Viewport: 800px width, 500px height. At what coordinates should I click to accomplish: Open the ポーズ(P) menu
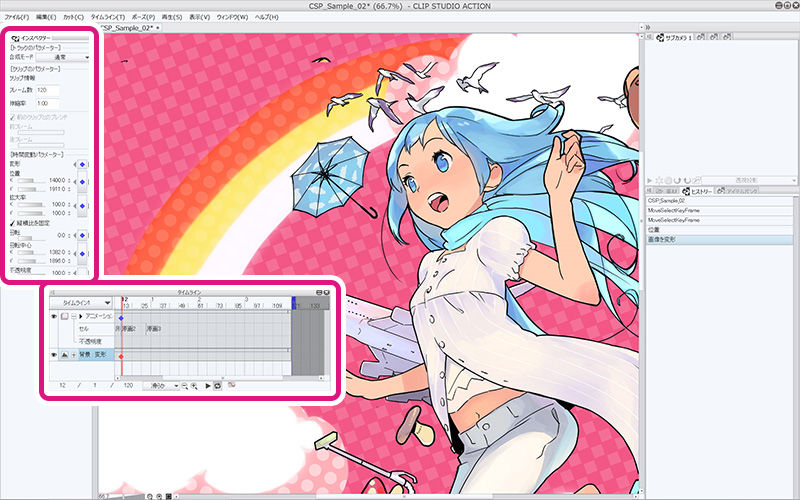(x=143, y=17)
